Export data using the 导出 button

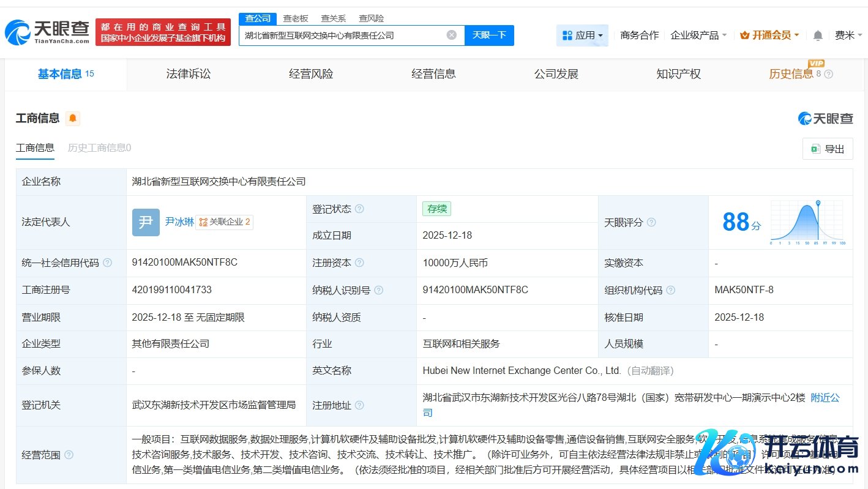point(828,149)
